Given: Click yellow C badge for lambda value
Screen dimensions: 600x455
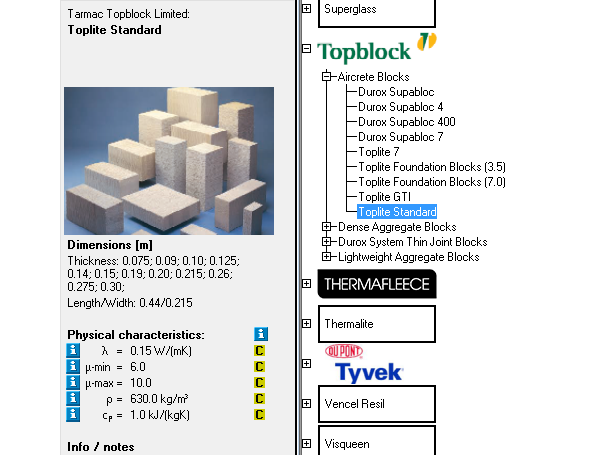Looking at the screenshot, I should 259,351.
